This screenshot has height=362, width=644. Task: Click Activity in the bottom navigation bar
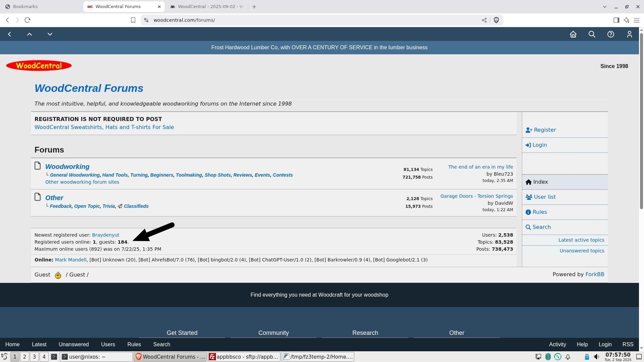pos(557,345)
